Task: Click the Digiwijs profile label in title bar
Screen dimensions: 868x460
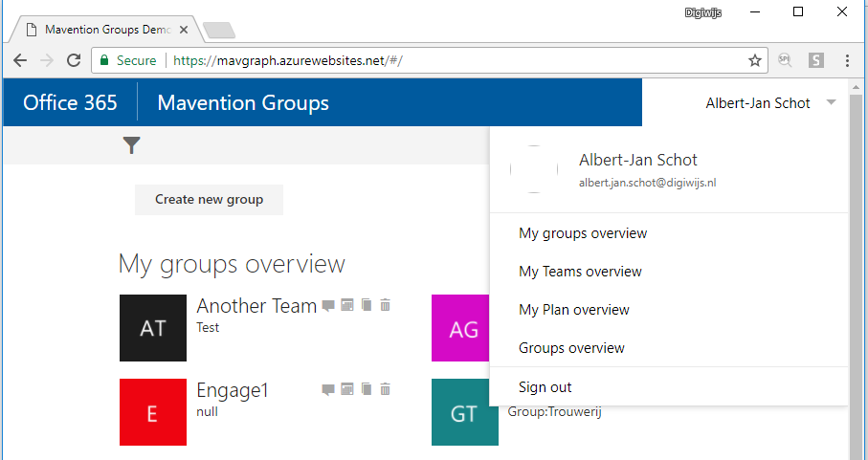Action: click(x=703, y=12)
